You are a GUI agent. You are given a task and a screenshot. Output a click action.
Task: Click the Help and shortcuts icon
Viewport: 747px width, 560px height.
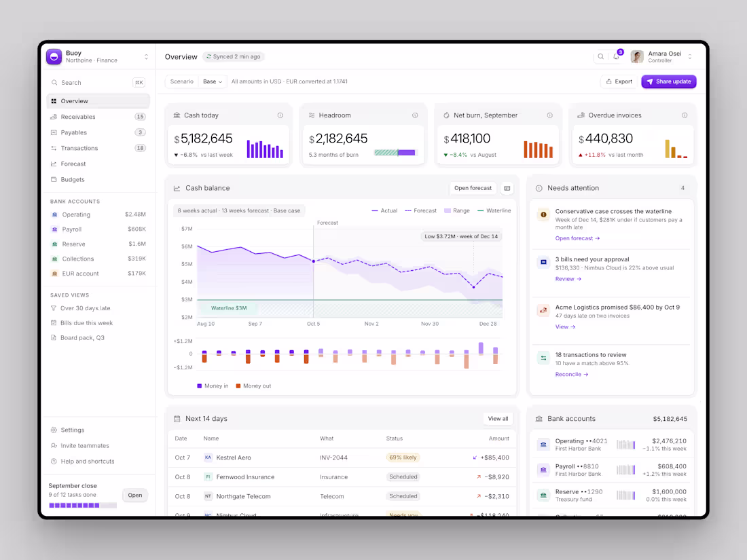tap(54, 462)
